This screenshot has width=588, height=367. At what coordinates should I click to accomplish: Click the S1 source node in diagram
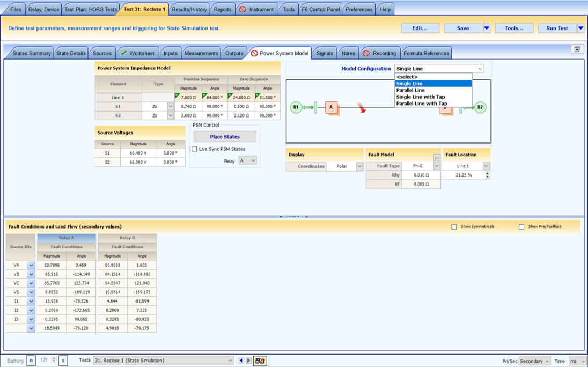[x=296, y=107]
